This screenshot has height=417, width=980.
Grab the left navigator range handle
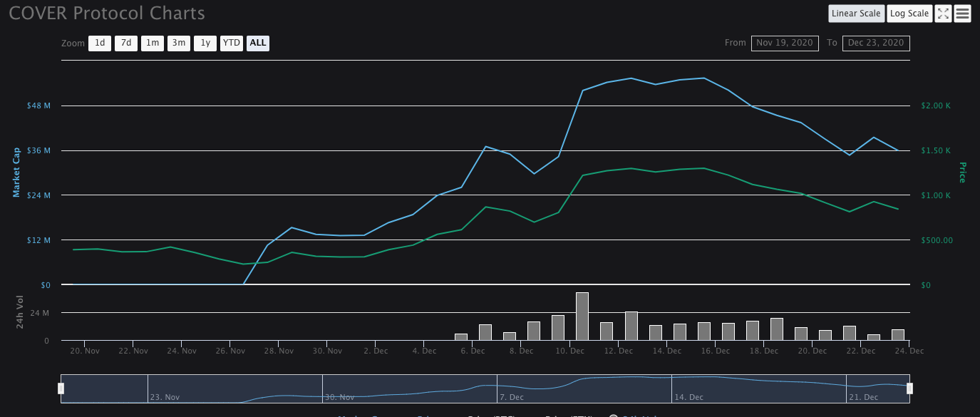pos(61,388)
